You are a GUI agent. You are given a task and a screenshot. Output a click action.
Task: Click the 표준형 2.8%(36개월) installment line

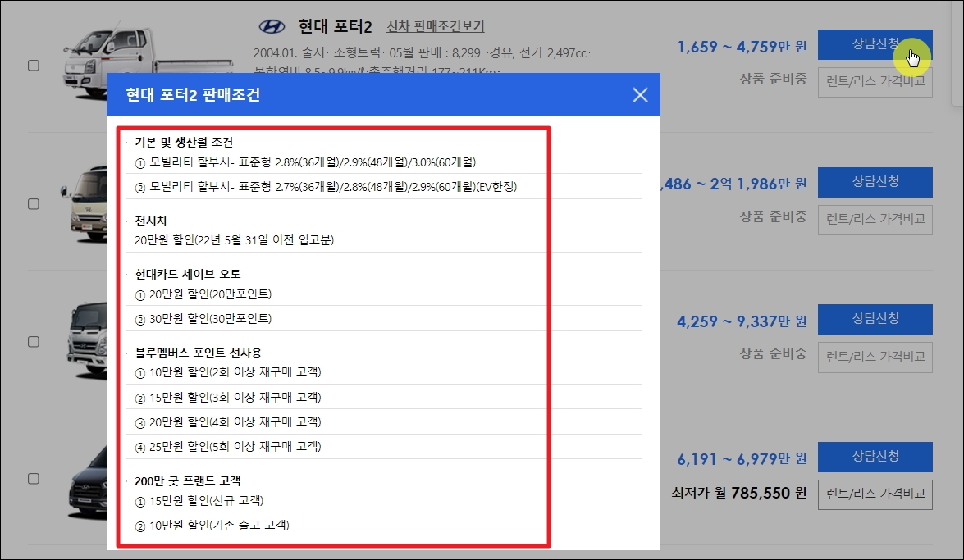click(305, 162)
